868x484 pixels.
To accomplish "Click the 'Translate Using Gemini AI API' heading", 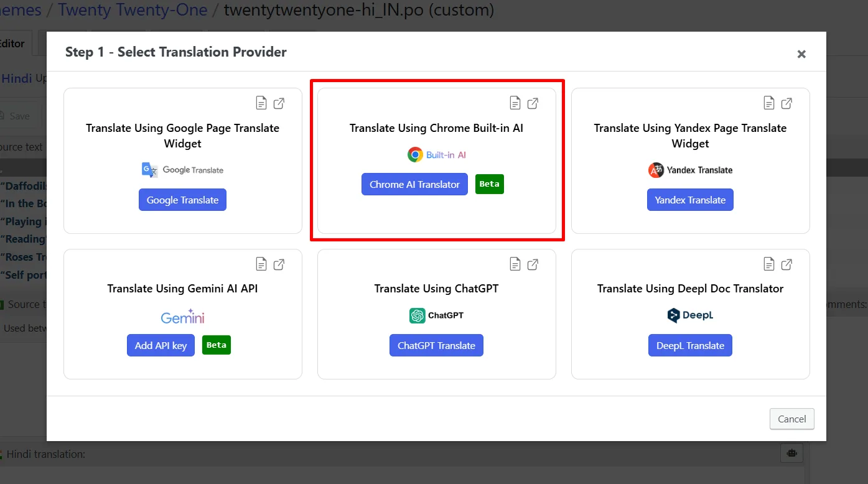I will [182, 289].
